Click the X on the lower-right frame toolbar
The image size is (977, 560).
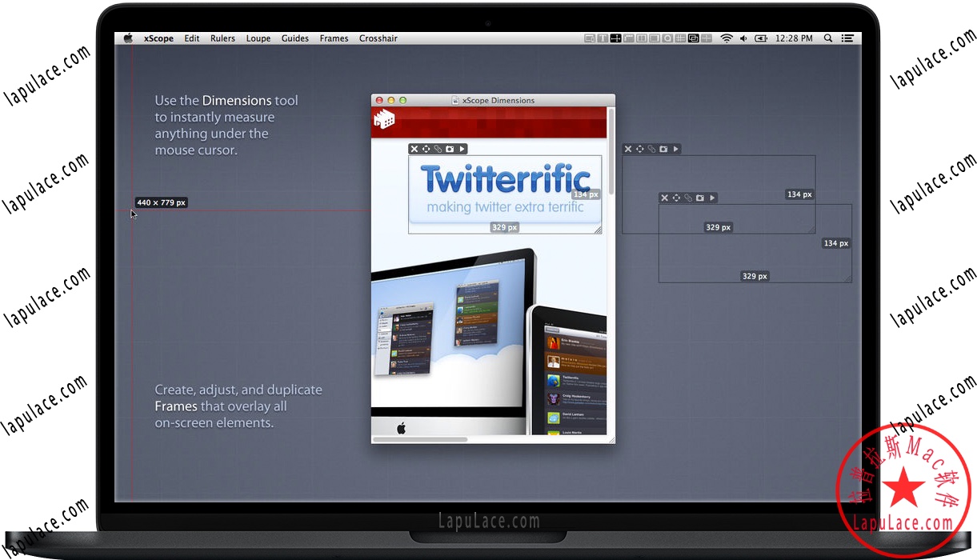click(x=665, y=198)
